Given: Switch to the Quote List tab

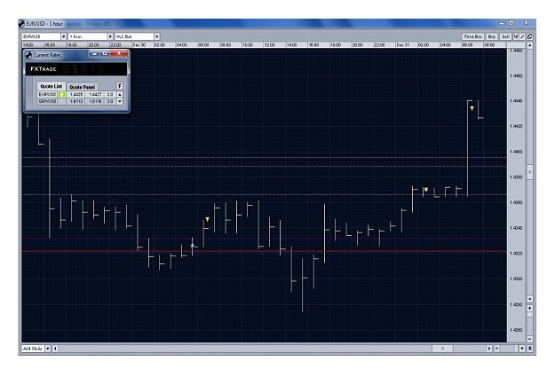Looking at the screenshot, I should [x=52, y=86].
